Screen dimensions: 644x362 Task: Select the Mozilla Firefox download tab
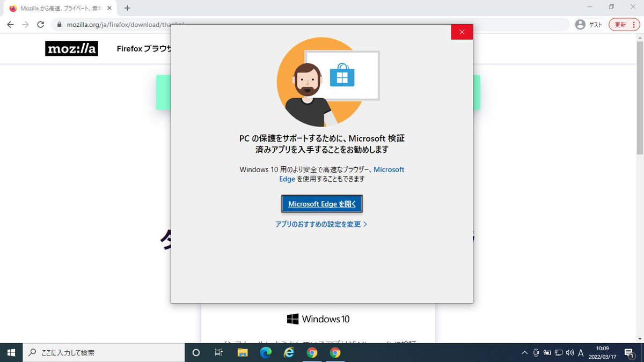tap(60, 9)
